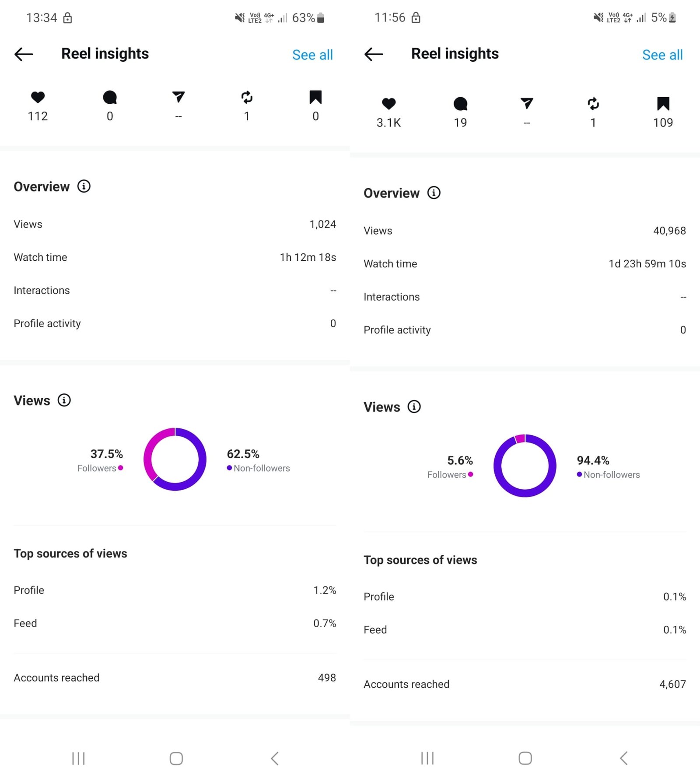Tap the purple Non-followers legend dot at 94.4%
This screenshot has width=700, height=778.
click(x=579, y=474)
